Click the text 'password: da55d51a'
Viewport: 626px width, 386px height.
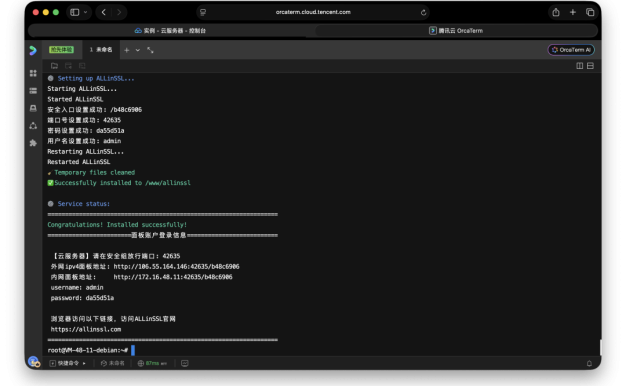point(82,298)
